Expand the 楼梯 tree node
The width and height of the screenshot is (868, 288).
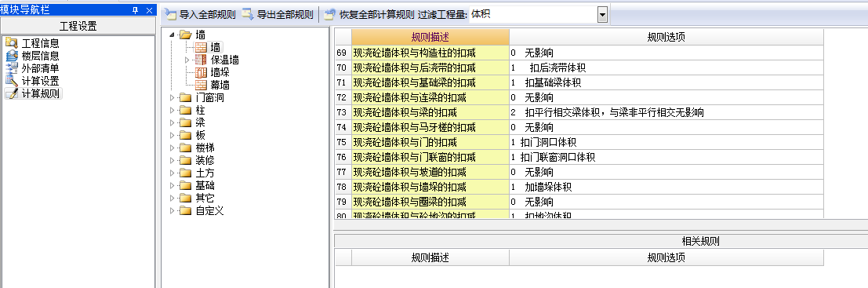(x=173, y=148)
